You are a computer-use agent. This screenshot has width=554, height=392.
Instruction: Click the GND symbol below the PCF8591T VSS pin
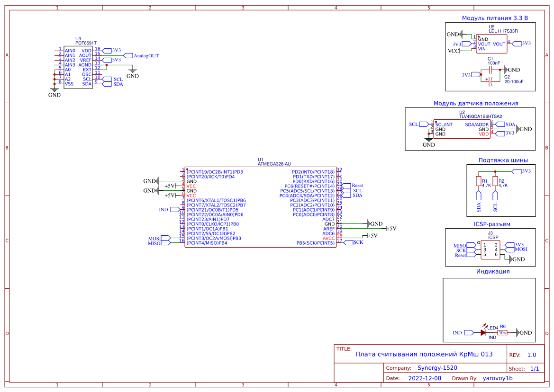[x=54, y=90]
